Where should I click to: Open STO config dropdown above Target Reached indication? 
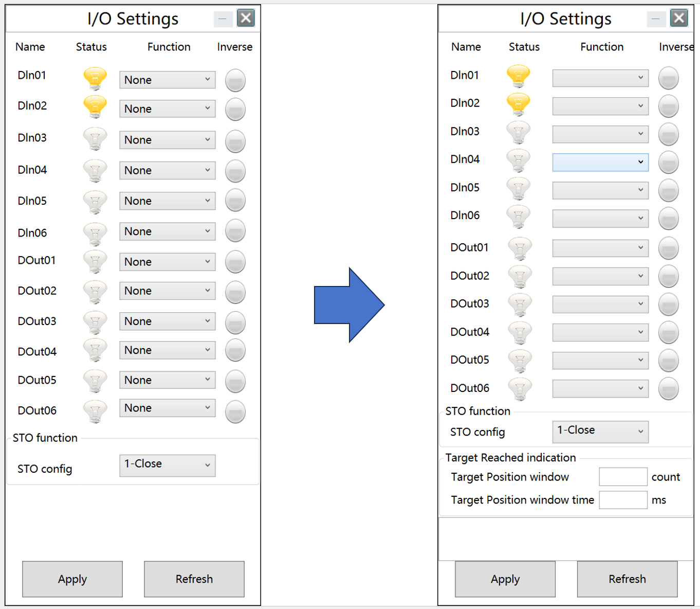tap(600, 431)
